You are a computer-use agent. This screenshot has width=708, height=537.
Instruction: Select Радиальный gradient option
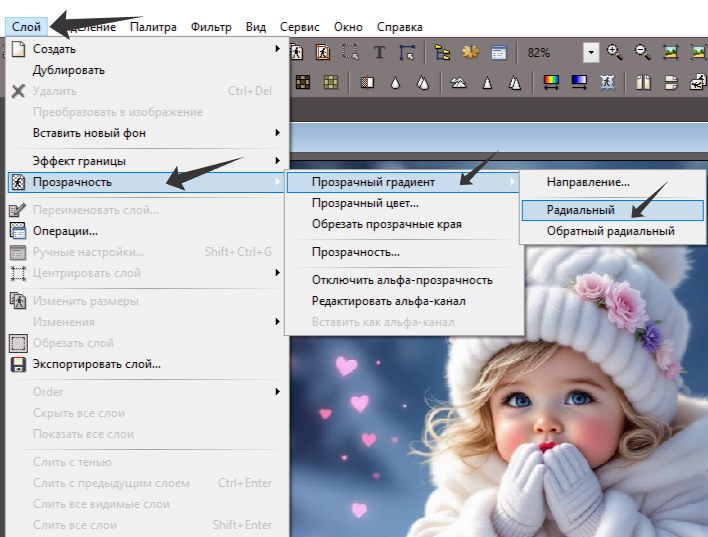[x=581, y=210]
